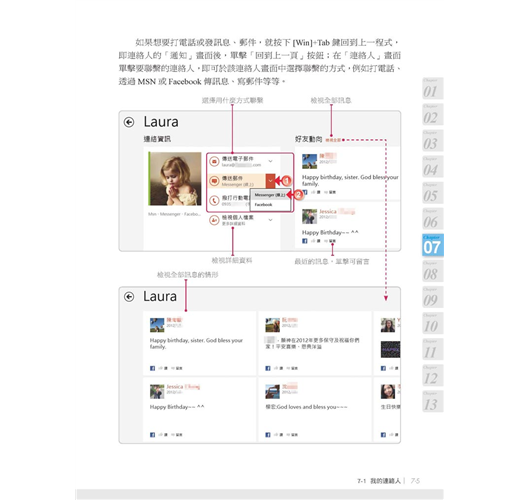Click Jessica's avatar in the friend activity panel
The image size is (520, 500).
coord(309,217)
